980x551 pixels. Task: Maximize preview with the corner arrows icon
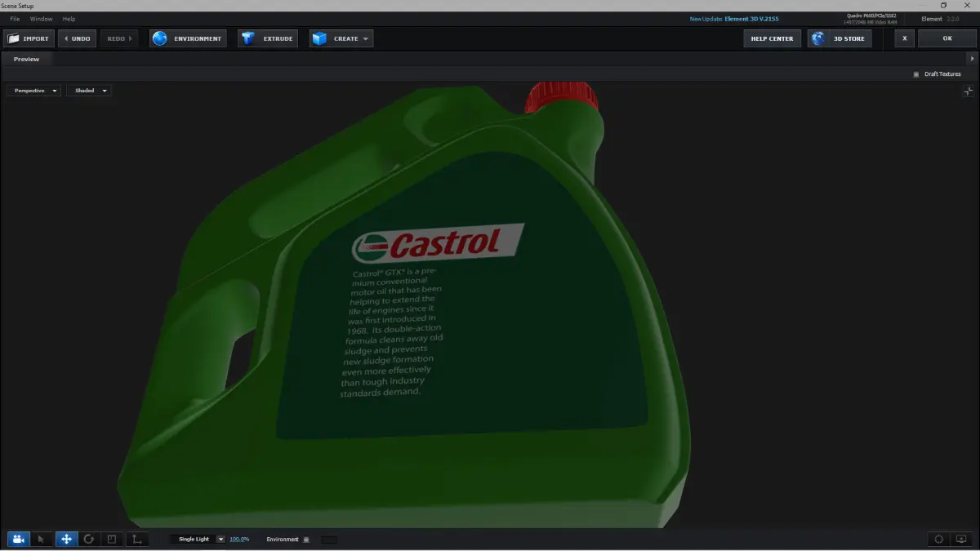click(x=968, y=91)
